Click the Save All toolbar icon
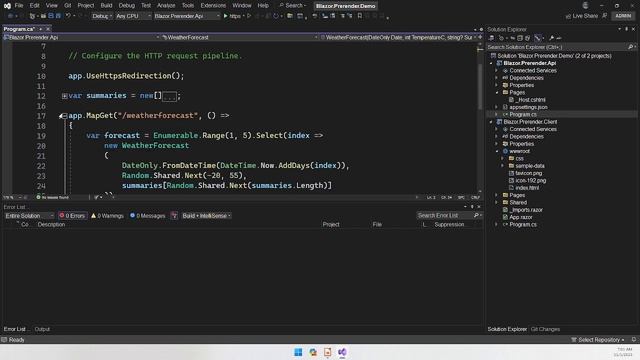The width and height of the screenshot is (640, 360). click(x=58, y=16)
